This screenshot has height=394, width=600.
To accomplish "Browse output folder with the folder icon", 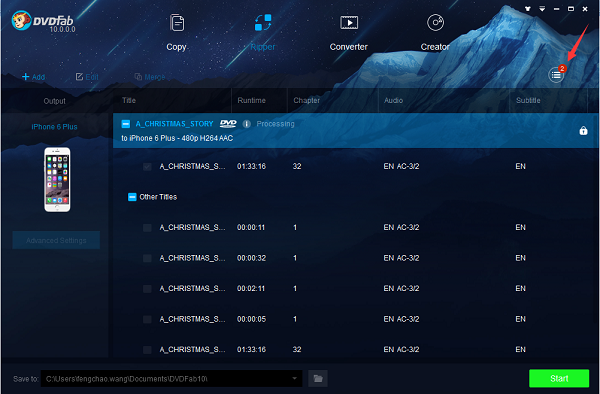I will point(318,379).
